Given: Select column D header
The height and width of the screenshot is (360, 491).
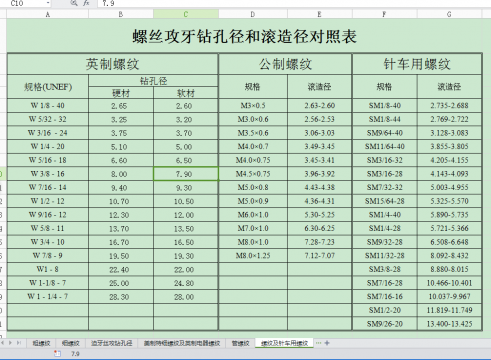Looking at the screenshot, I should click(x=253, y=14).
